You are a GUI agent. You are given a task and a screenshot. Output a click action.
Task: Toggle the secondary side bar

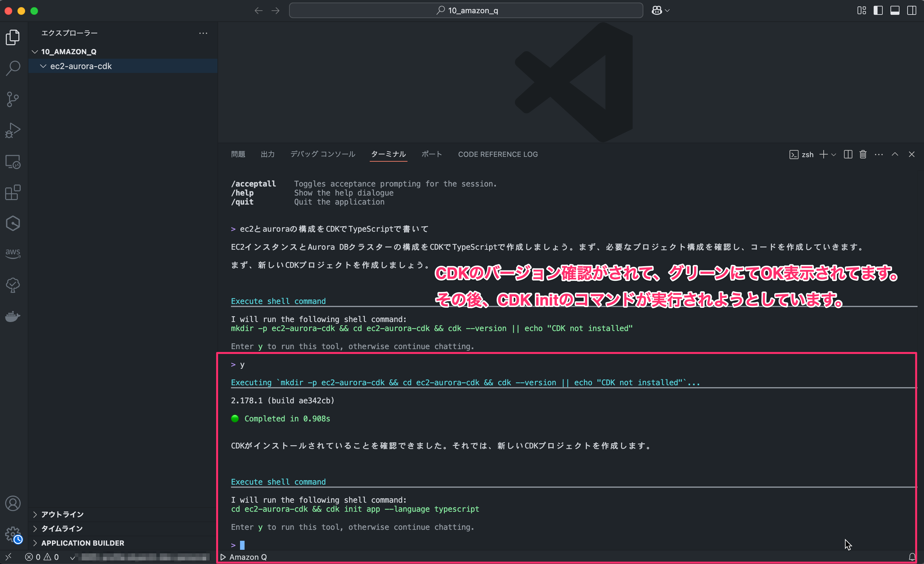click(912, 11)
